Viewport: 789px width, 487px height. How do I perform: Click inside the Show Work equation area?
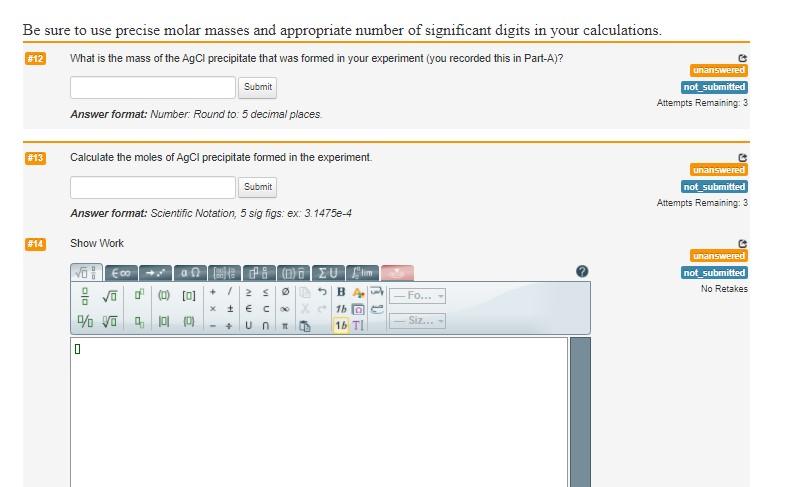319,413
